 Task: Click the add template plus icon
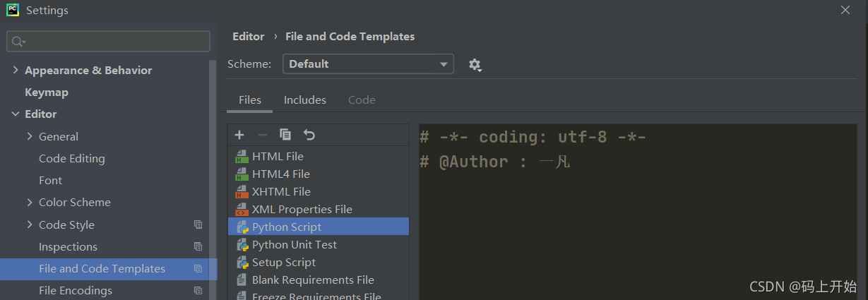point(239,135)
